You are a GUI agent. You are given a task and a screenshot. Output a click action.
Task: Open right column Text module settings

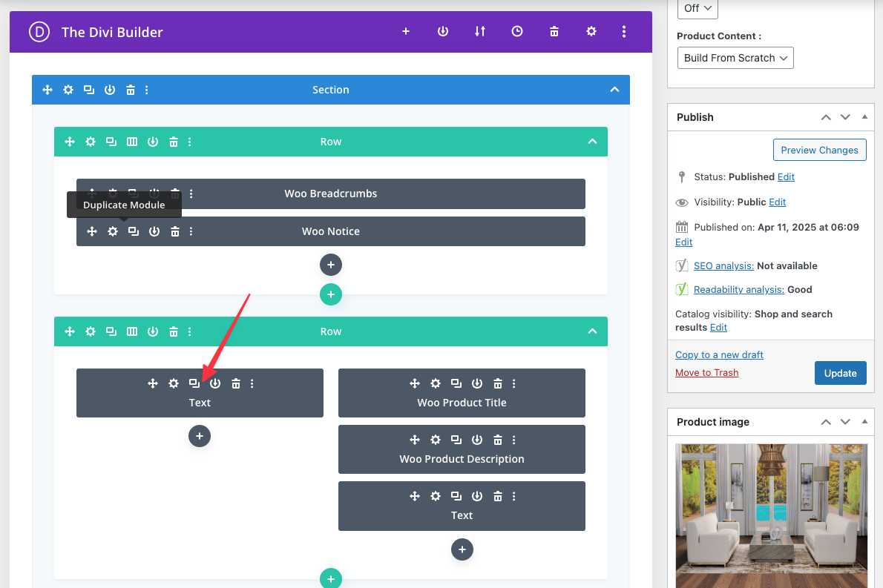pos(436,496)
